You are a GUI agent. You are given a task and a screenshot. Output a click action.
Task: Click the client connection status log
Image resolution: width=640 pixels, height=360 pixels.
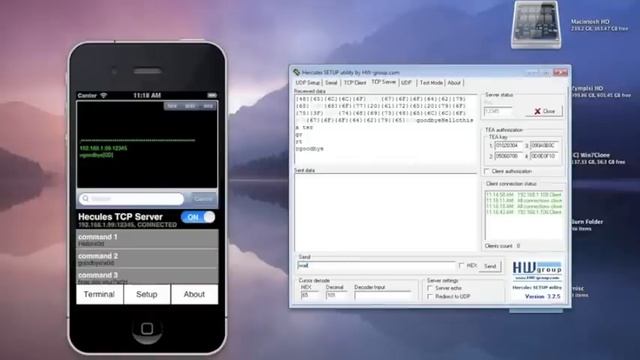tap(524, 216)
